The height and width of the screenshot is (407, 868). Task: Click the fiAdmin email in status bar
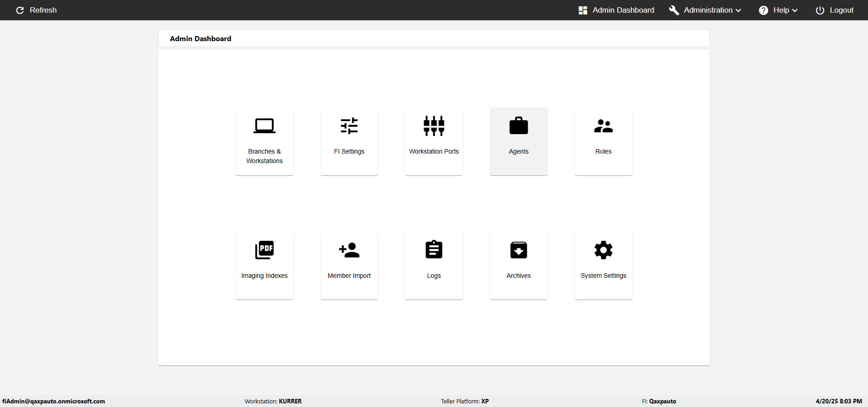pos(53,401)
